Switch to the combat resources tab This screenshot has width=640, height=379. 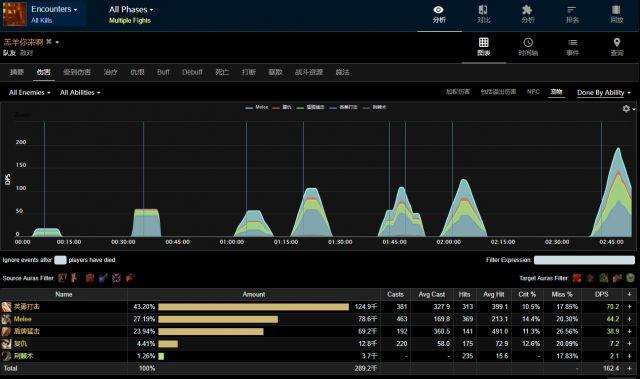[x=309, y=72]
